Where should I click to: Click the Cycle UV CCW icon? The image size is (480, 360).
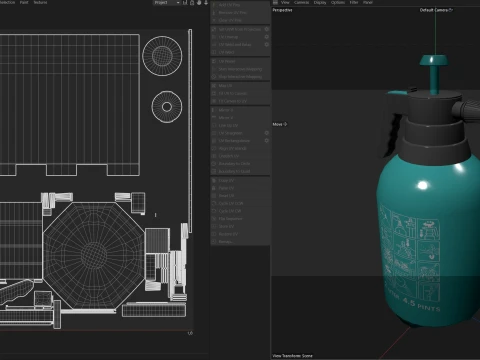pyautogui.click(x=214, y=203)
